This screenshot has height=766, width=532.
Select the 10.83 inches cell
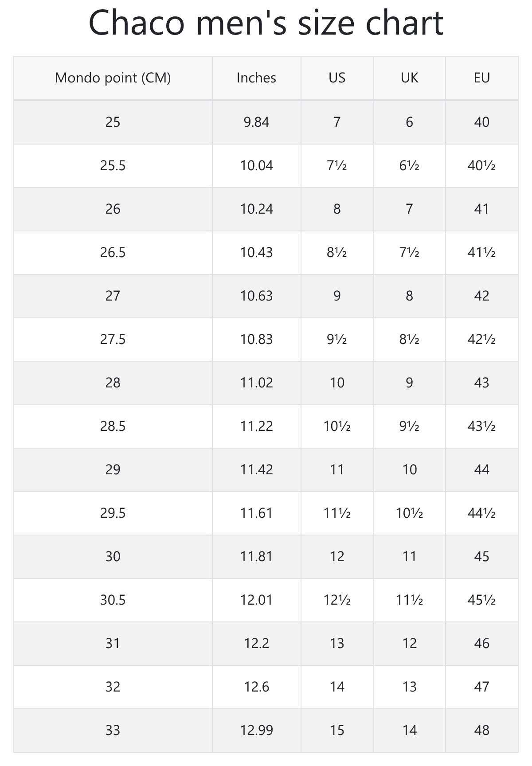[256, 340]
